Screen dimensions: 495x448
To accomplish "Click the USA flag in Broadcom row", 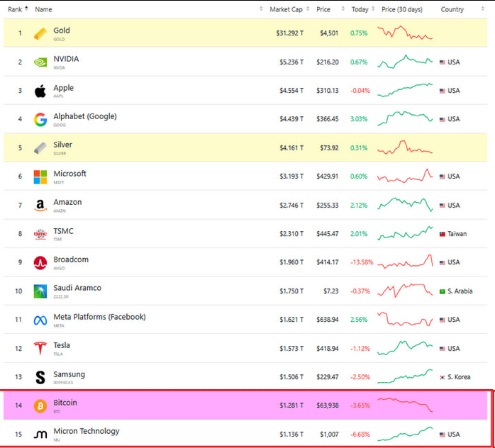I will click(442, 262).
